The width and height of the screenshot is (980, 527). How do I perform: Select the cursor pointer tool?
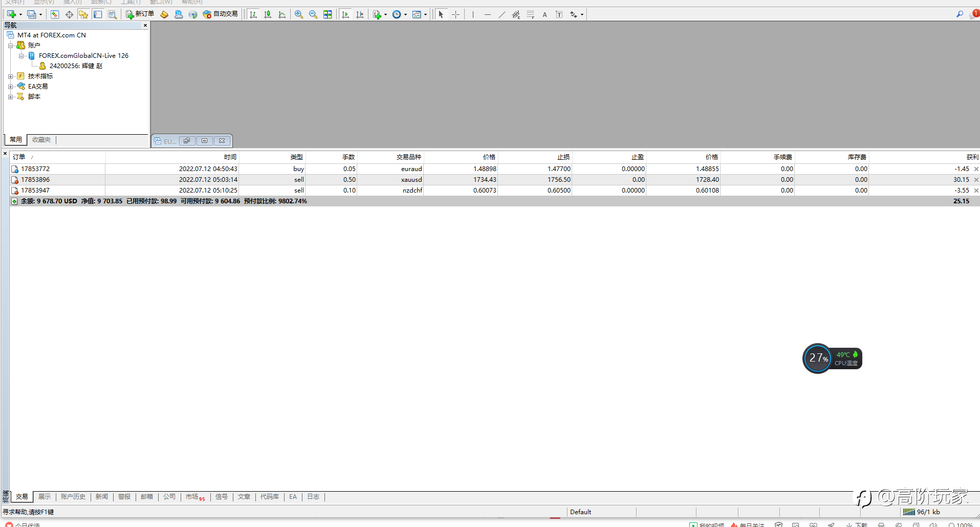441,14
